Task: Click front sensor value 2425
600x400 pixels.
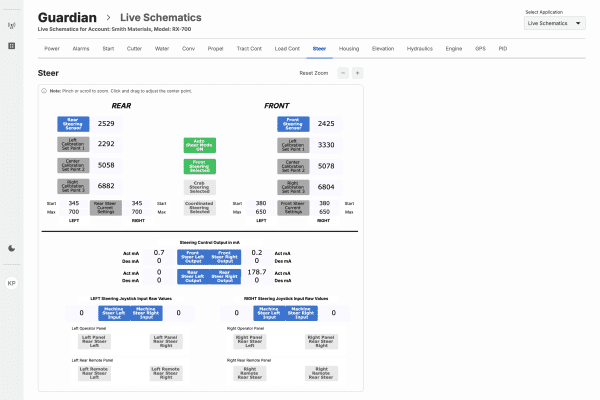Action: tap(326, 124)
